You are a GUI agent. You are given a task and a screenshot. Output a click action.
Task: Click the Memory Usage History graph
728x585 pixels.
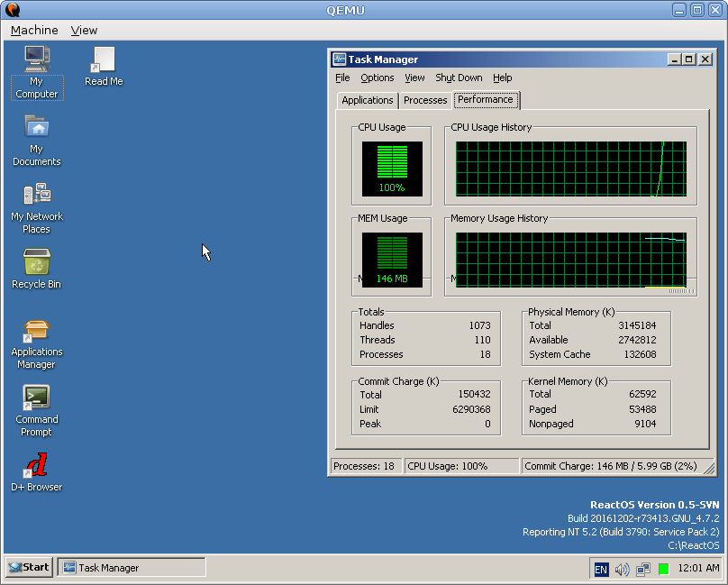[571, 260]
